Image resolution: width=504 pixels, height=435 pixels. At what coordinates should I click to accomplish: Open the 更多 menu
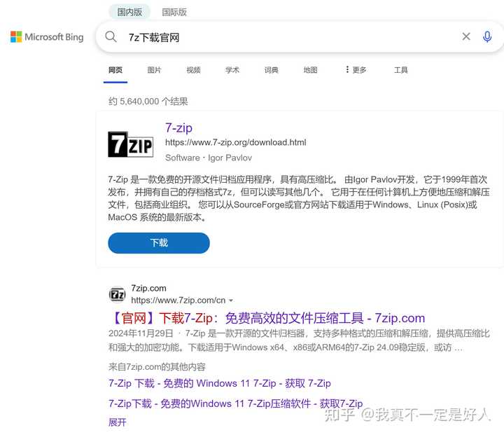pos(356,70)
